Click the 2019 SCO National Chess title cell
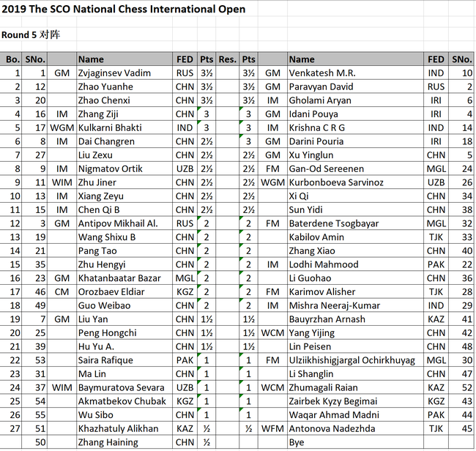Image resolution: width=476 pixels, height=451 pixels. (x=123, y=10)
